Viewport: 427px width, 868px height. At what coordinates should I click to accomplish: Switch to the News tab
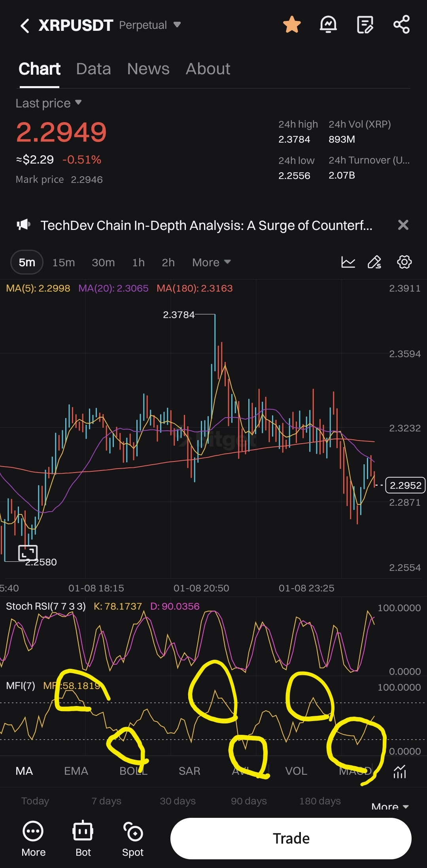pos(148,69)
